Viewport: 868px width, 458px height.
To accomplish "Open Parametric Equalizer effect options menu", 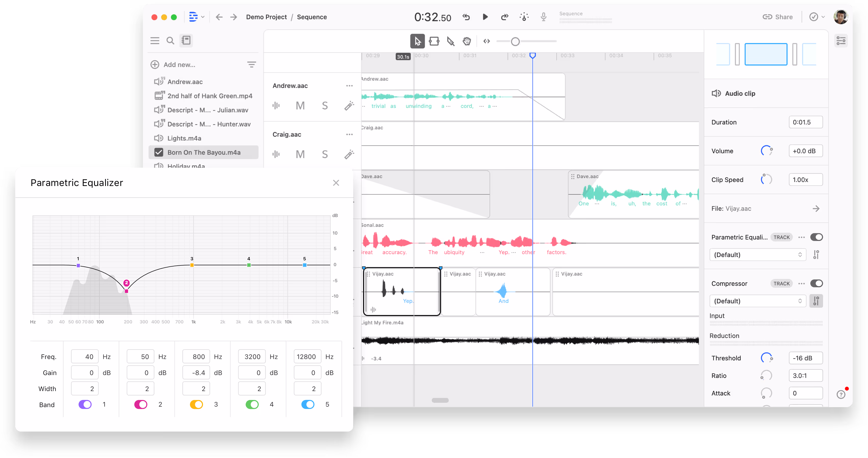I will click(x=801, y=237).
